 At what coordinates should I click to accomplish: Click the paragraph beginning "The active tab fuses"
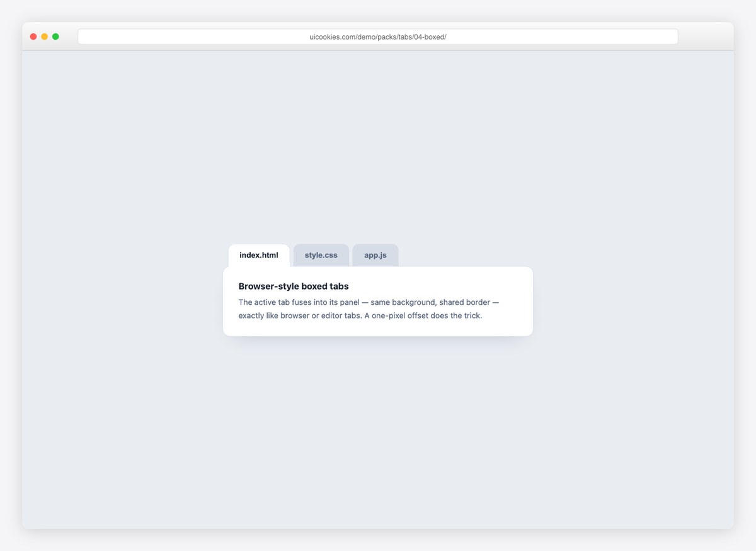pos(369,309)
